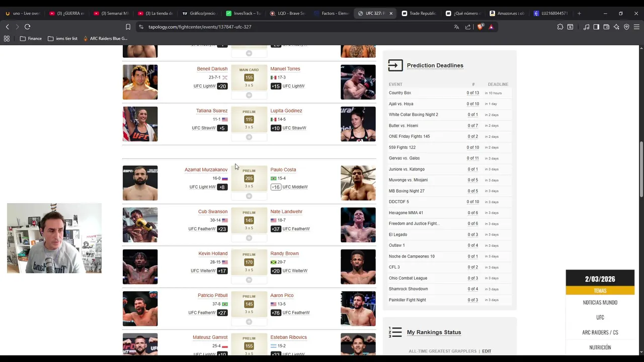Open the Painkiller Fight Night event link
The image size is (644, 362).
click(x=407, y=300)
